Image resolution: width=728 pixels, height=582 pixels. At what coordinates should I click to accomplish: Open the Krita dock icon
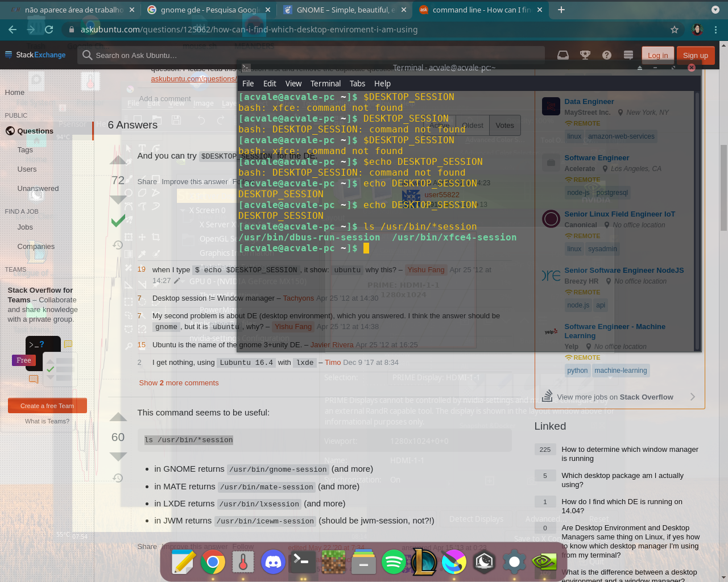(454, 562)
